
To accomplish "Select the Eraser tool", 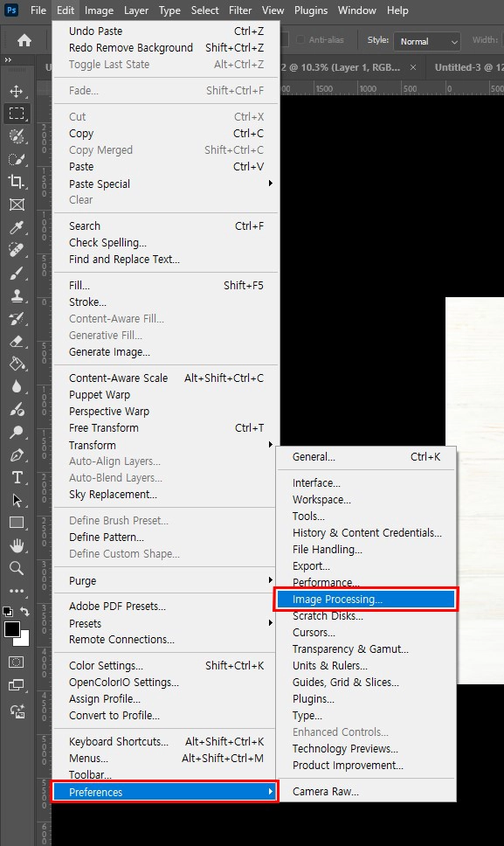I will 17,342.
